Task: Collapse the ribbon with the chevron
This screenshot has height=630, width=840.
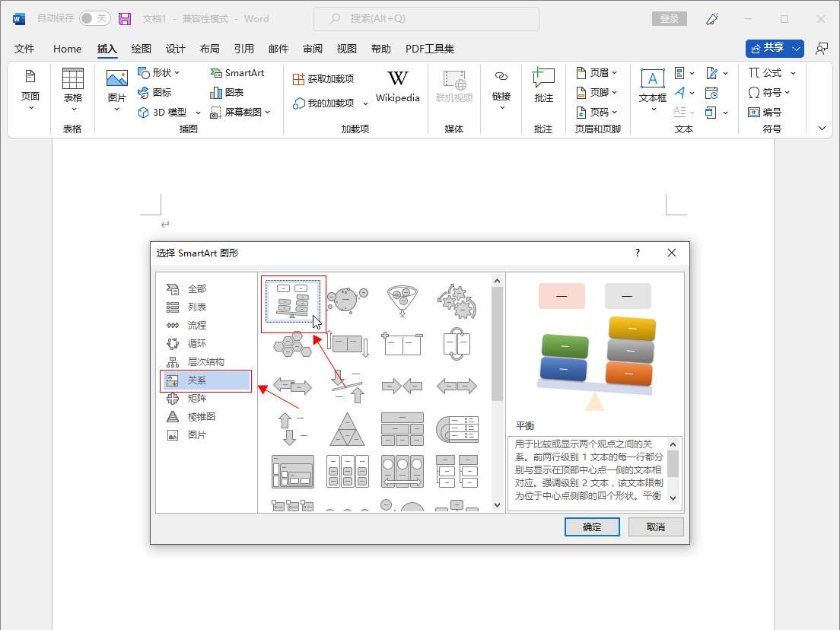Action: [x=822, y=128]
